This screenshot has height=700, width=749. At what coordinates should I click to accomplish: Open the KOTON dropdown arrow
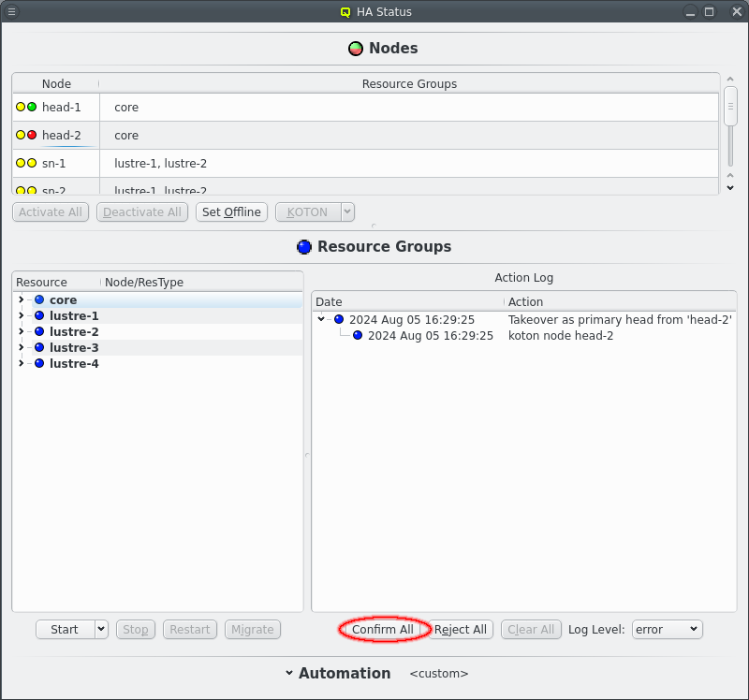click(347, 212)
